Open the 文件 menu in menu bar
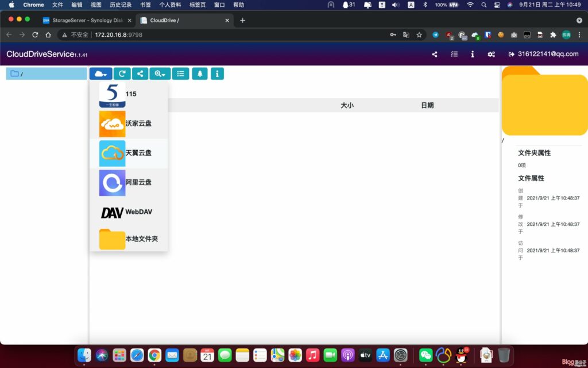 [58, 5]
